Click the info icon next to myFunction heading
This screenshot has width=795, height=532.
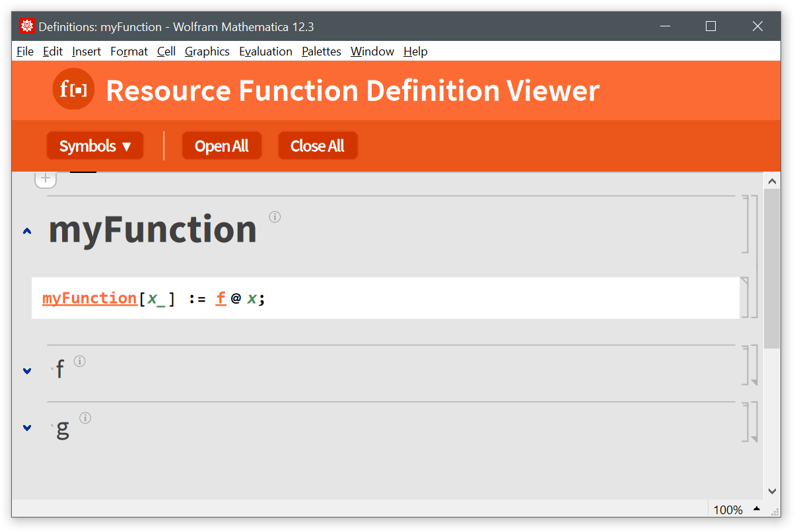pyautogui.click(x=275, y=216)
